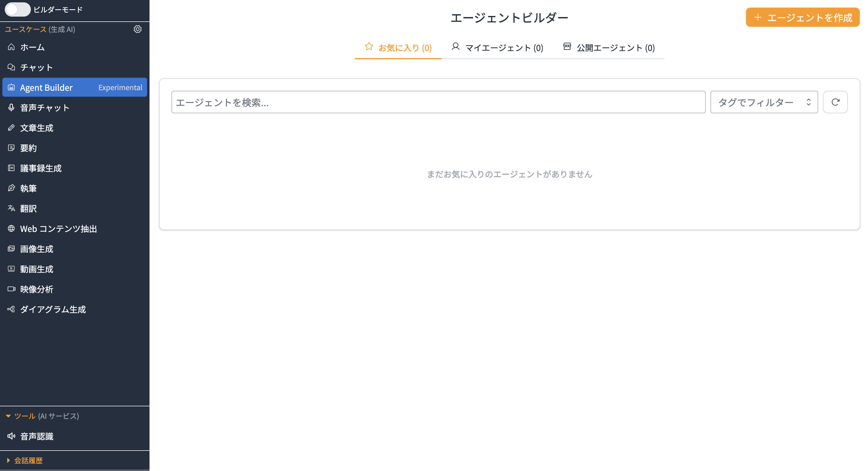Enable ビルダーモード toggle
Screen dimensions: 868x471
18,10
